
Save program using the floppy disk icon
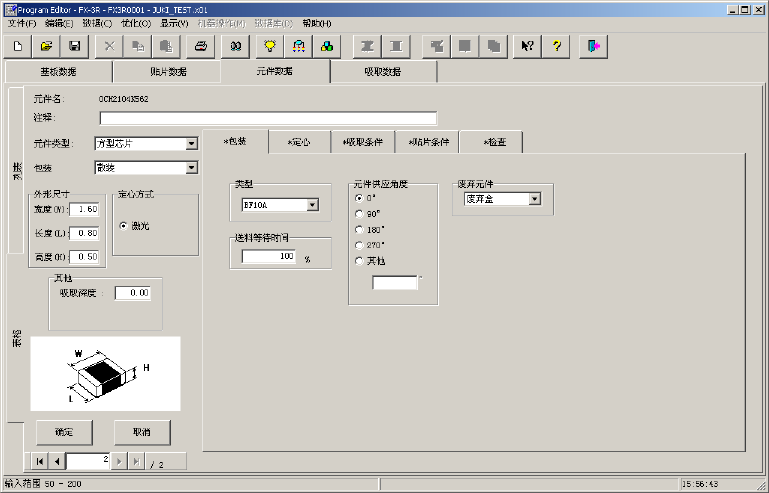[x=74, y=46]
